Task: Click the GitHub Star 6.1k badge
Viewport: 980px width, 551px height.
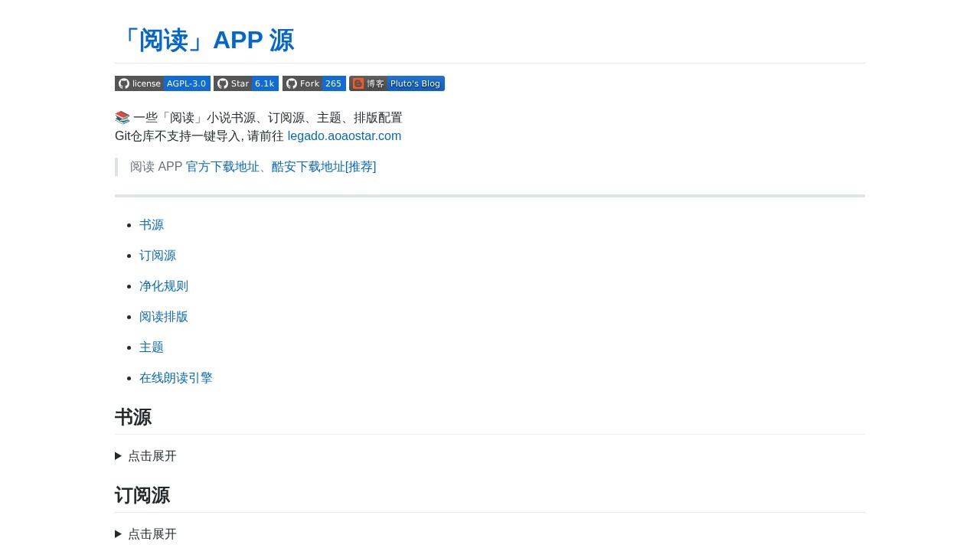Action: click(246, 83)
